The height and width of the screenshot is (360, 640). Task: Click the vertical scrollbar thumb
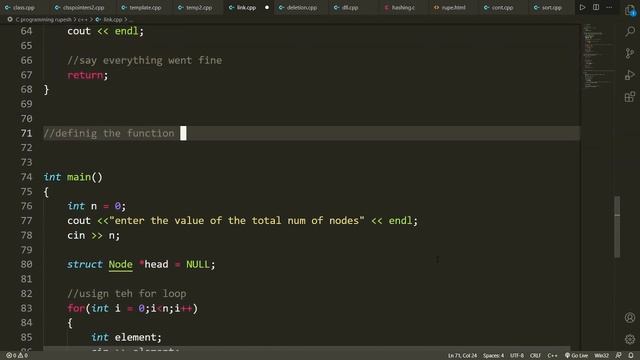click(x=617, y=227)
